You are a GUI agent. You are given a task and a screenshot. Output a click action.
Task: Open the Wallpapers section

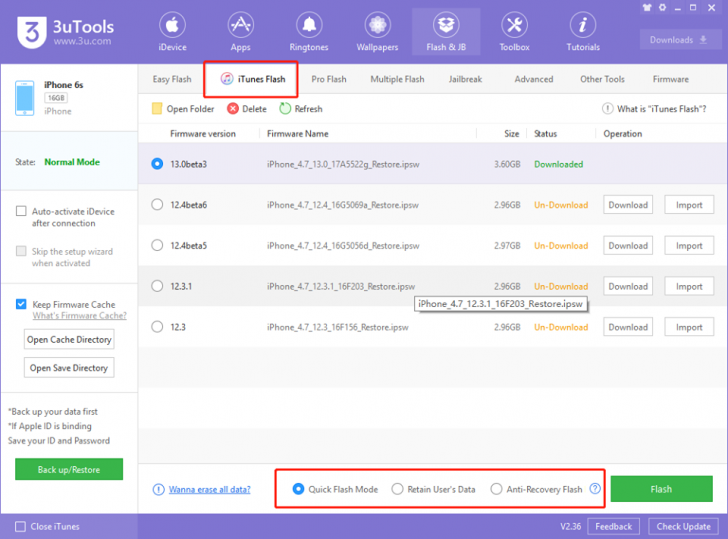pyautogui.click(x=377, y=32)
